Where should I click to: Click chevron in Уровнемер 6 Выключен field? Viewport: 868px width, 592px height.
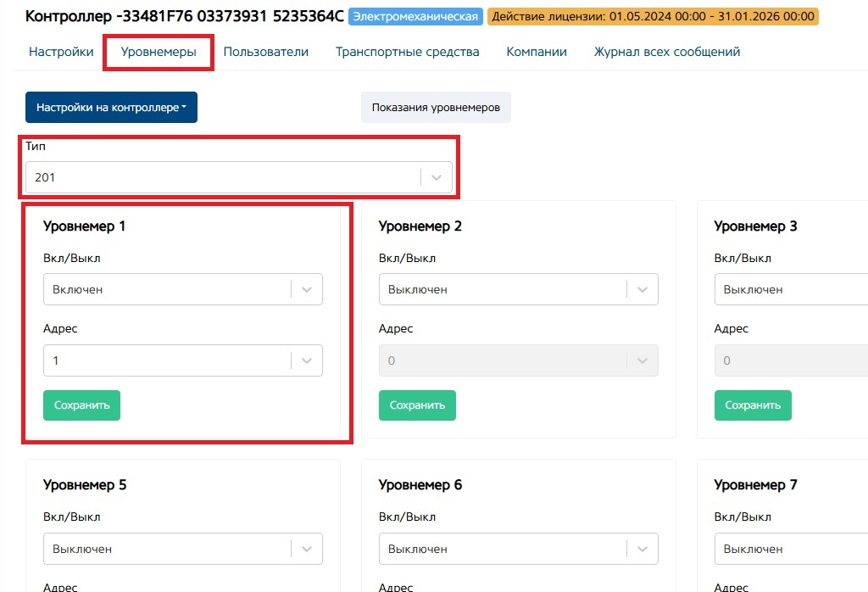[643, 550]
